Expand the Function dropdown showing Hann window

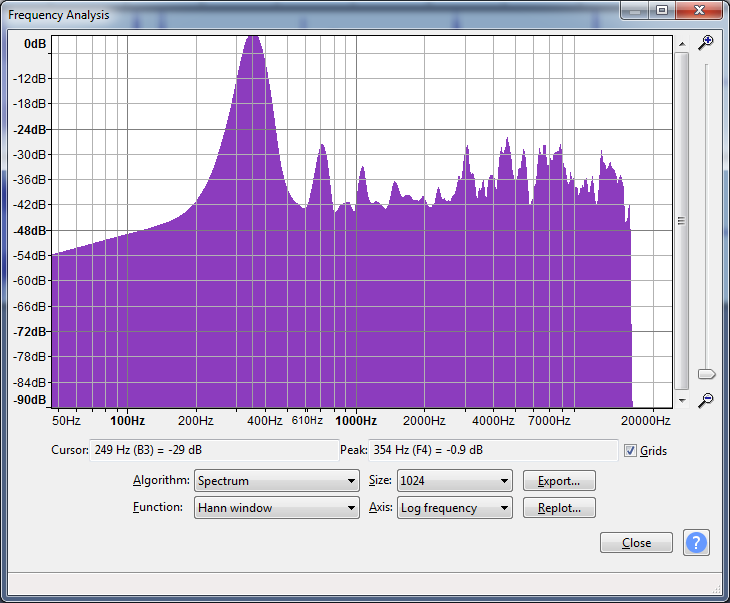[x=276, y=508]
